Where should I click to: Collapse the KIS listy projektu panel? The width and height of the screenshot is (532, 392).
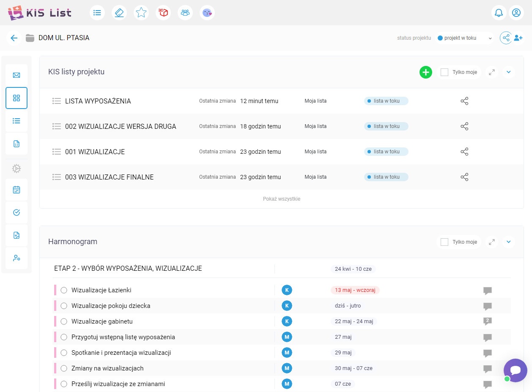508,72
